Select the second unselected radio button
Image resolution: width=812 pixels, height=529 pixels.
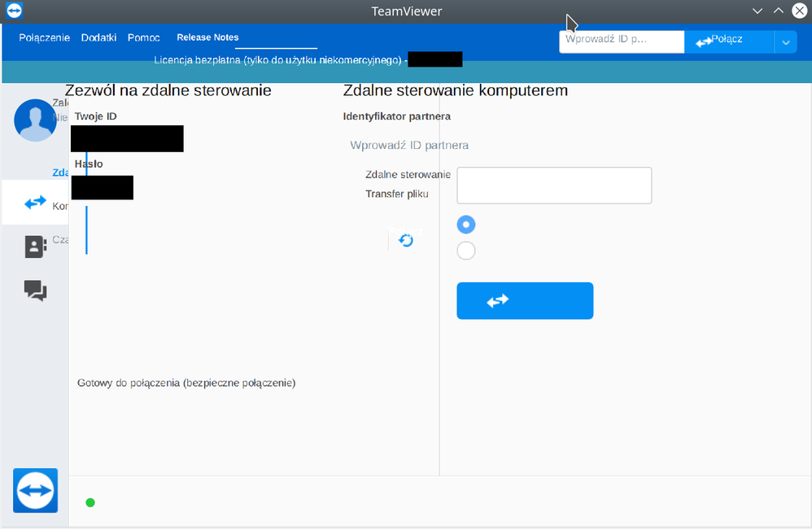(466, 251)
